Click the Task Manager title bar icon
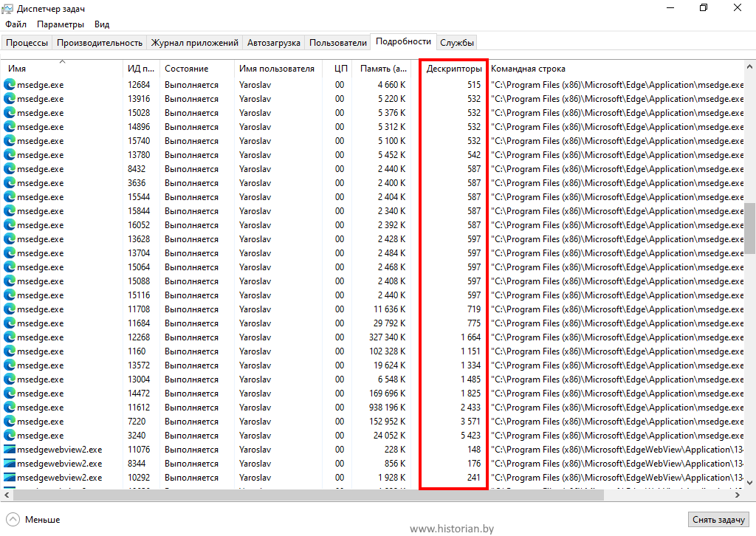 coord(7,8)
